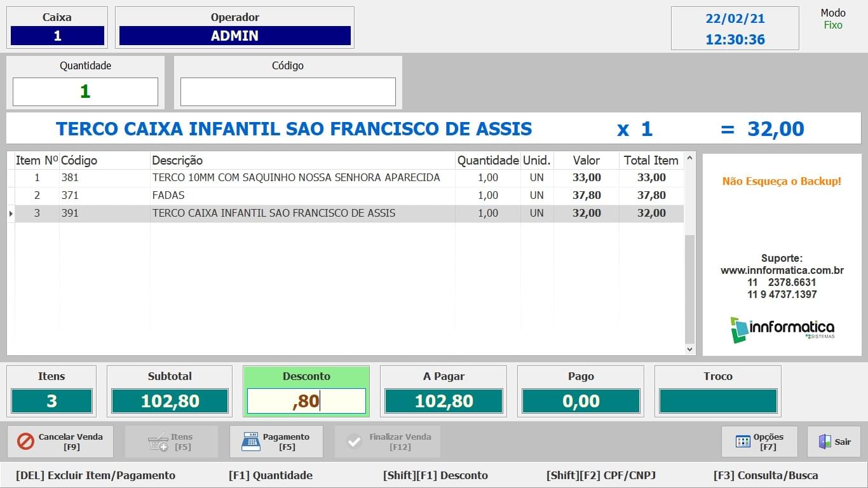Click the row pointer arrow beside item 3
868x488 pixels.
pyautogui.click(x=11, y=213)
